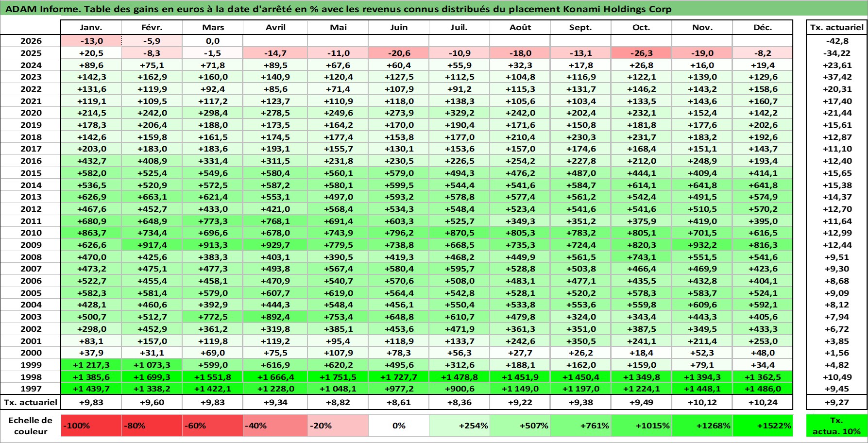The image size is (868, 443).
Task: Click the +929,7 cell for April 2009
Action: [x=275, y=245]
